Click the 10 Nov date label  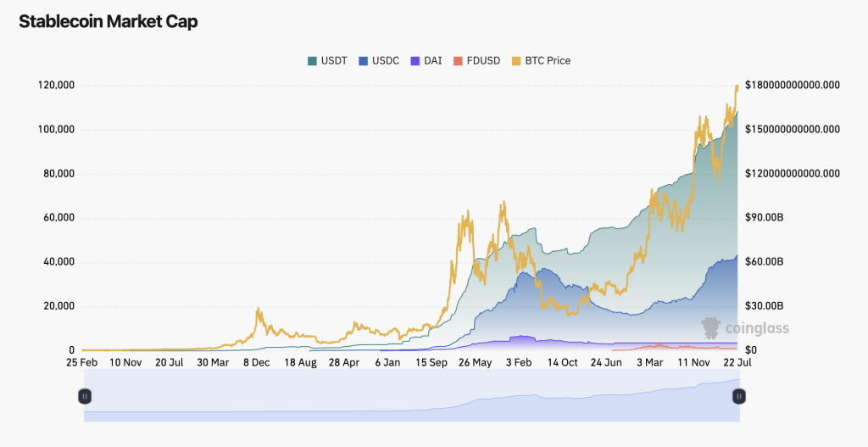tap(125, 363)
